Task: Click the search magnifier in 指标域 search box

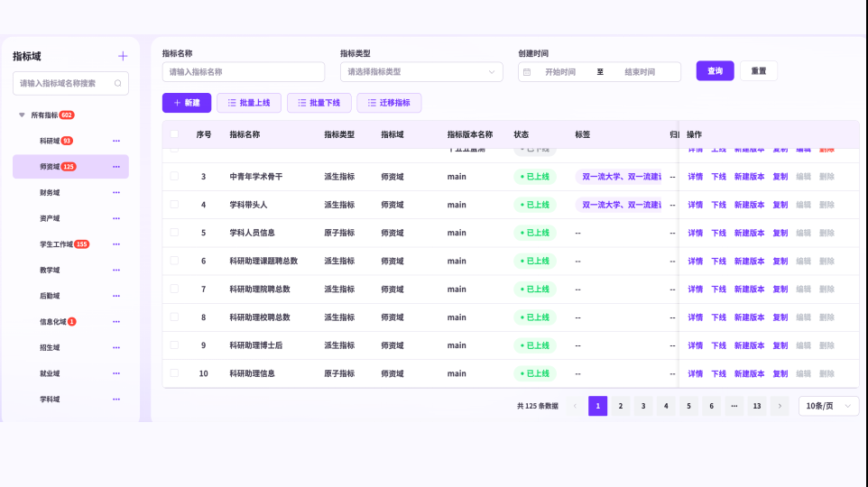Action: (118, 84)
